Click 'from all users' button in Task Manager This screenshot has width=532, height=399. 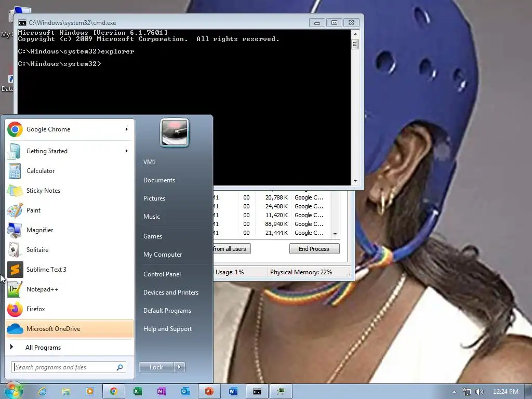click(232, 249)
